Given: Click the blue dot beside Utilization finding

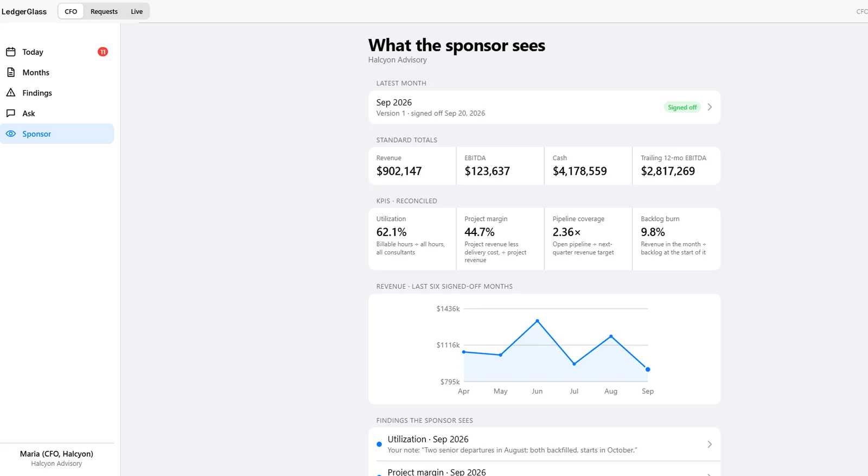Looking at the screenshot, I should click(x=379, y=444).
